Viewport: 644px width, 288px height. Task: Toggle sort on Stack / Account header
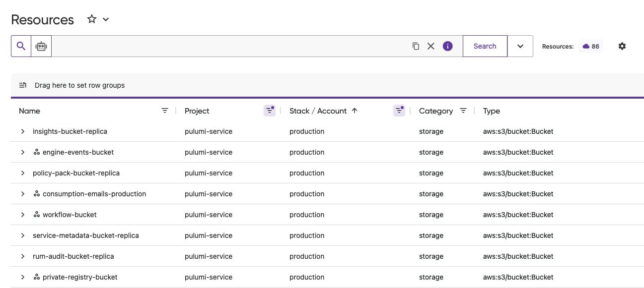click(318, 111)
